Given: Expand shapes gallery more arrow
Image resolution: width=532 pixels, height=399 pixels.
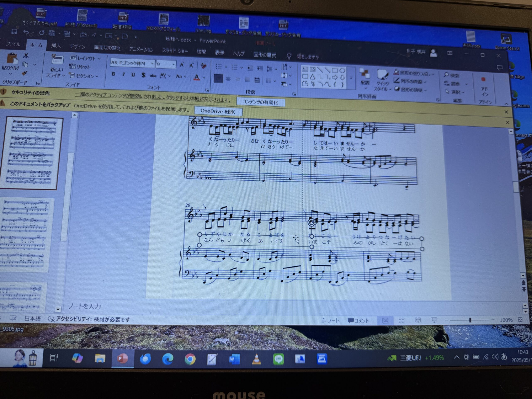Looking at the screenshot, I should [351, 78].
